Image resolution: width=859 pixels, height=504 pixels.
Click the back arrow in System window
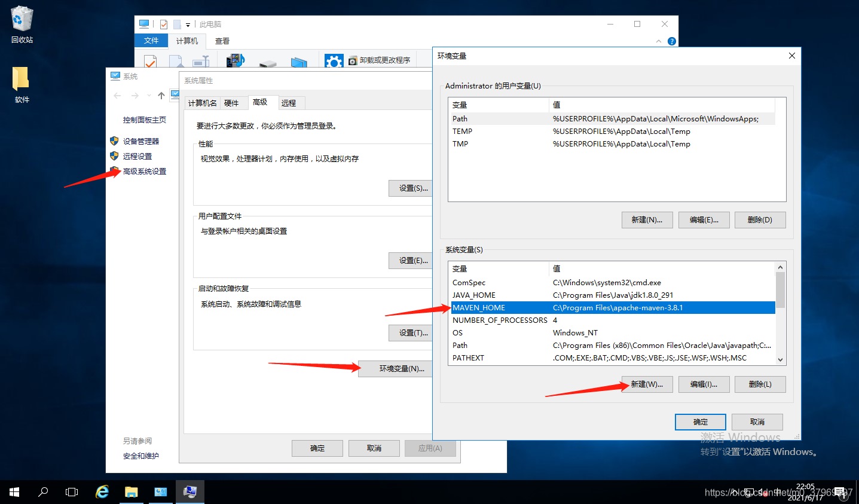click(117, 96)
